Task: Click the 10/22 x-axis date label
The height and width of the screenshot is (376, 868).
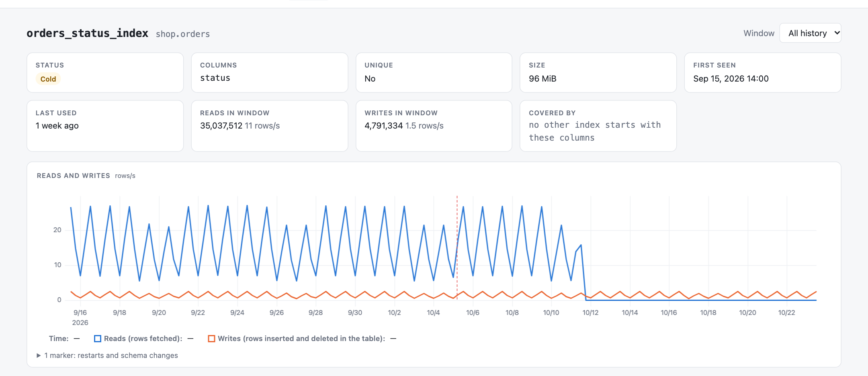Action: click(786, 313)
